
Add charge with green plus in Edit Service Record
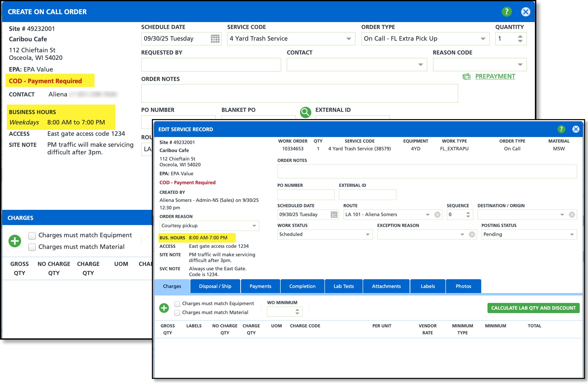click(164, 308)
